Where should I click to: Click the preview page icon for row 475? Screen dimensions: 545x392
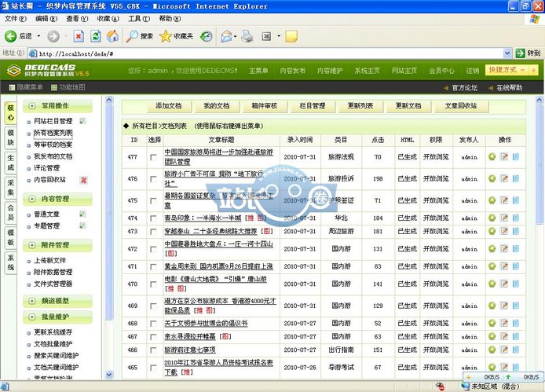516,200
